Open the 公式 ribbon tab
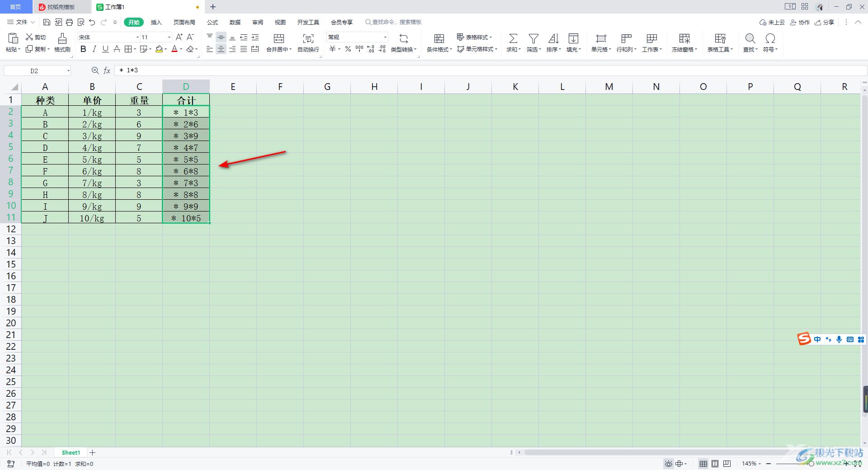The height and width of the screenshot is (470, 868). 212,22
